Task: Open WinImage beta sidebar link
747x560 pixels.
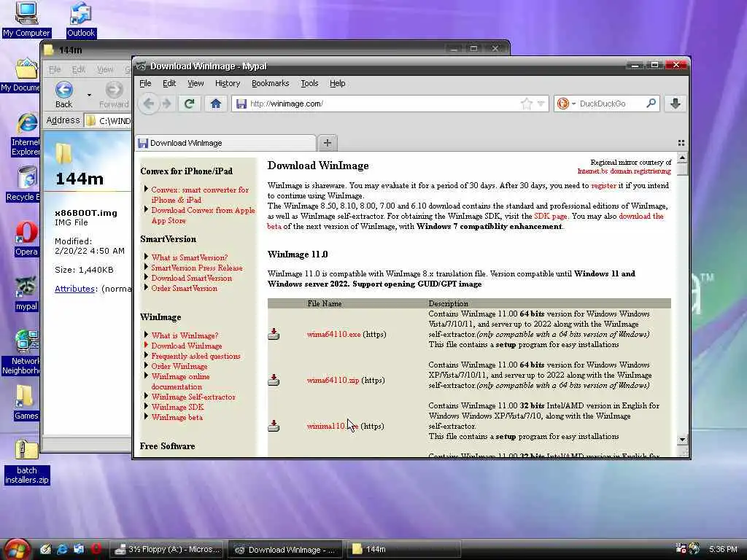Action: pos(177,417)
